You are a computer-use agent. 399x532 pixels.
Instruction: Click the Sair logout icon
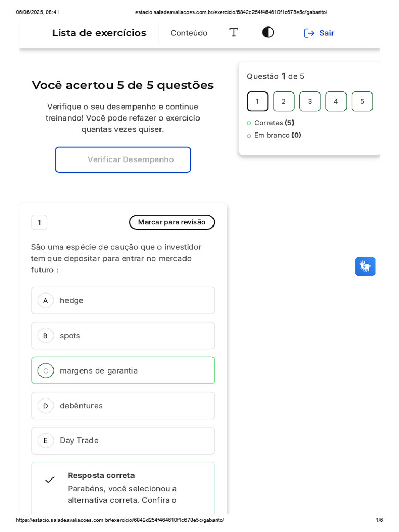pos(310,33)
